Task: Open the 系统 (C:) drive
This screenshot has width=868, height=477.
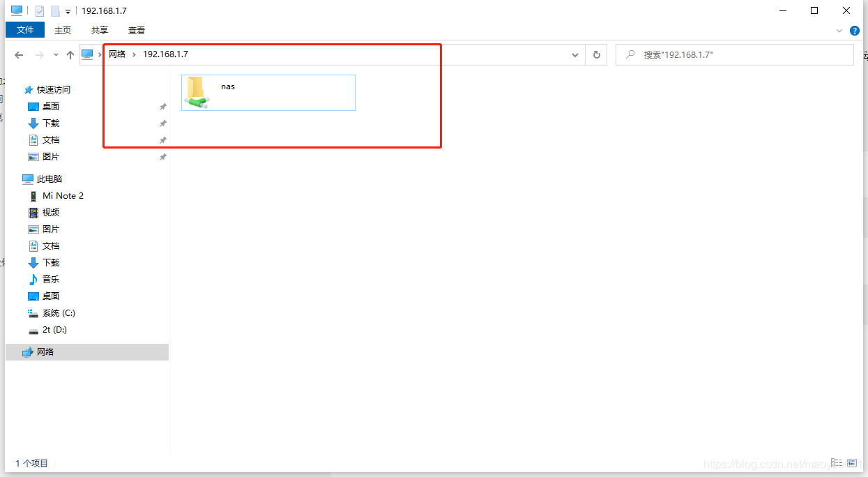Action: click(59, 312)
